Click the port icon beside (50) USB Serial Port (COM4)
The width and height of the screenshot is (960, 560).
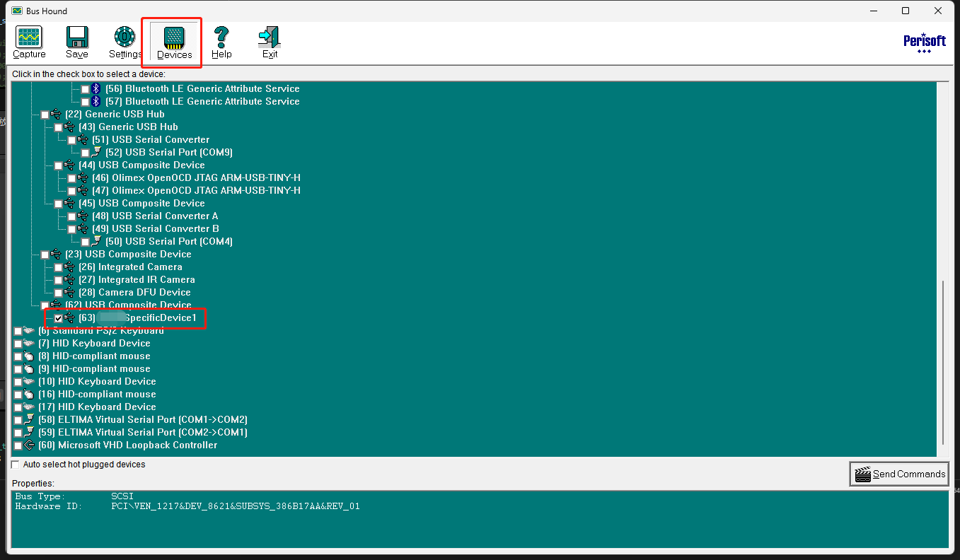[97, 241]
